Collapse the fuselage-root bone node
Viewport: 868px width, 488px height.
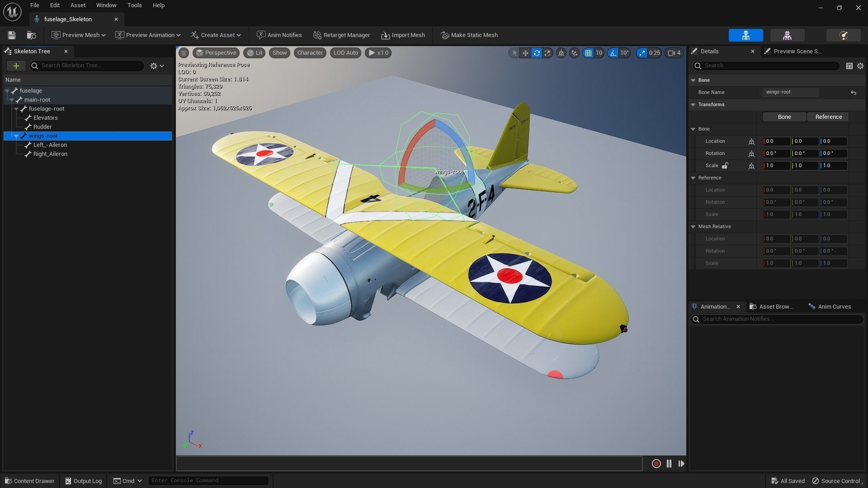click(x=16, y=109)
